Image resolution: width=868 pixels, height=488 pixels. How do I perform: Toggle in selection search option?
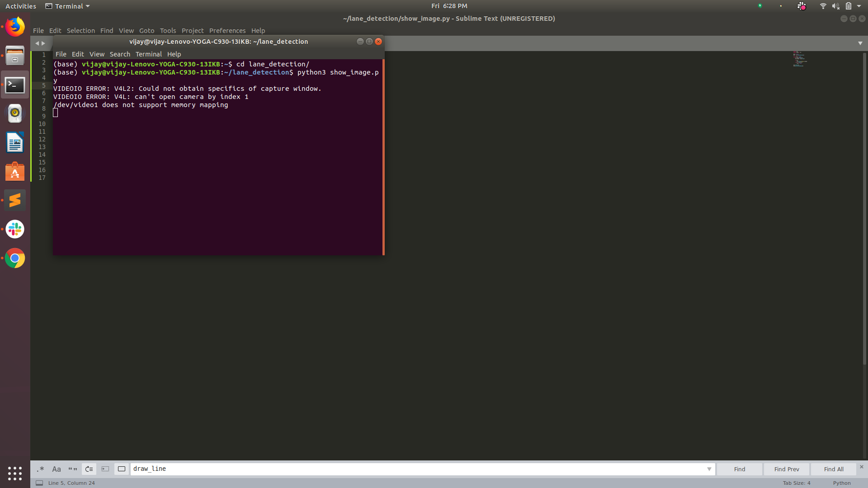click(105, 469)
